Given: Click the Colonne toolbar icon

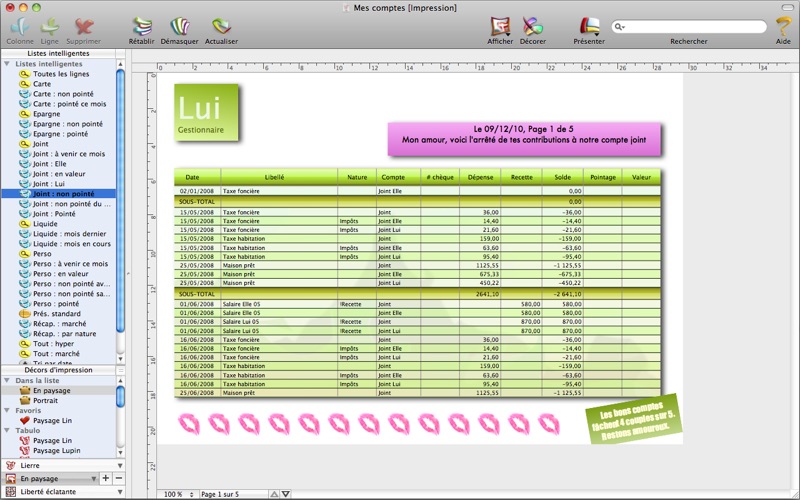Looking at the screenshot, I should (20, 27).
